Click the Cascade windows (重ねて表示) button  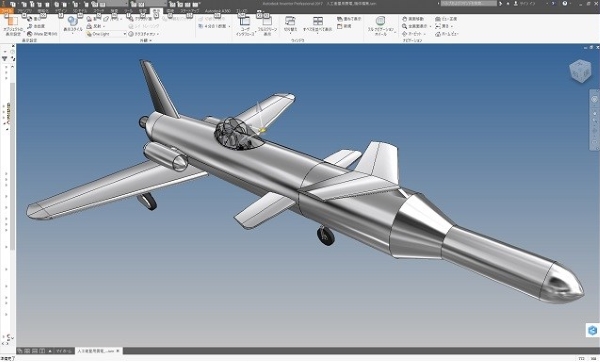tap(349, 19)
